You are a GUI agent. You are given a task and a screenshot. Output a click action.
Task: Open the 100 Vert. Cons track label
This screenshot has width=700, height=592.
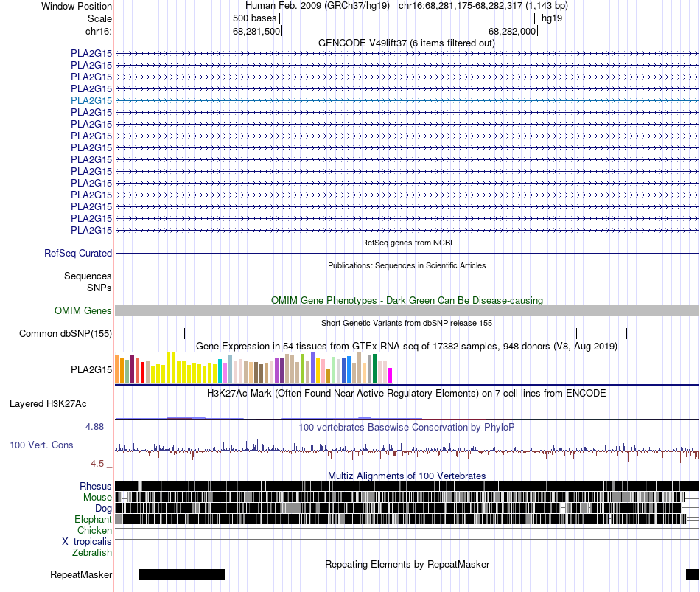41,445
